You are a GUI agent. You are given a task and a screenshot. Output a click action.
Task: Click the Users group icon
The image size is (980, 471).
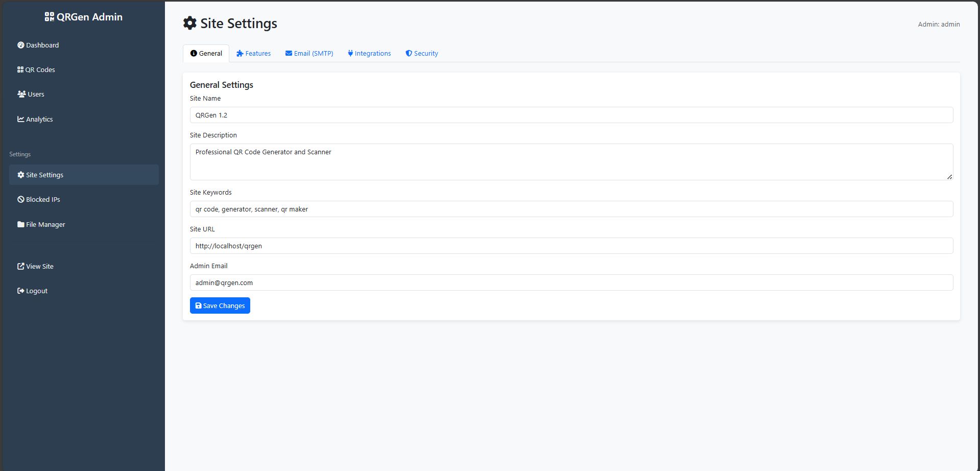[x=21, y=94]
